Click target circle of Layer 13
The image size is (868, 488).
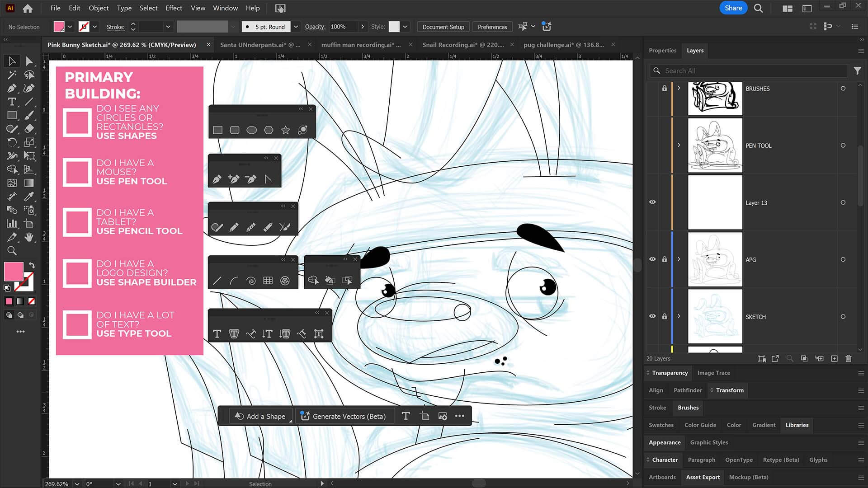(843, 202)
